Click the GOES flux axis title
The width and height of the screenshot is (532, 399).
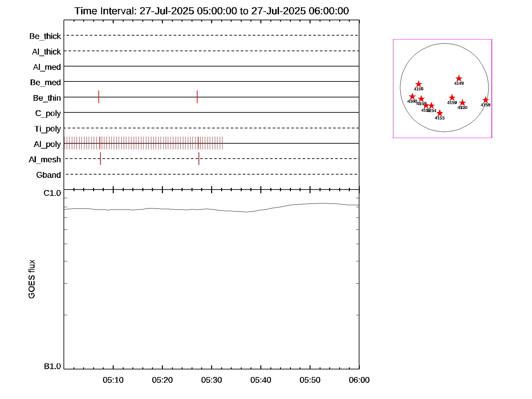coord(32,279)
